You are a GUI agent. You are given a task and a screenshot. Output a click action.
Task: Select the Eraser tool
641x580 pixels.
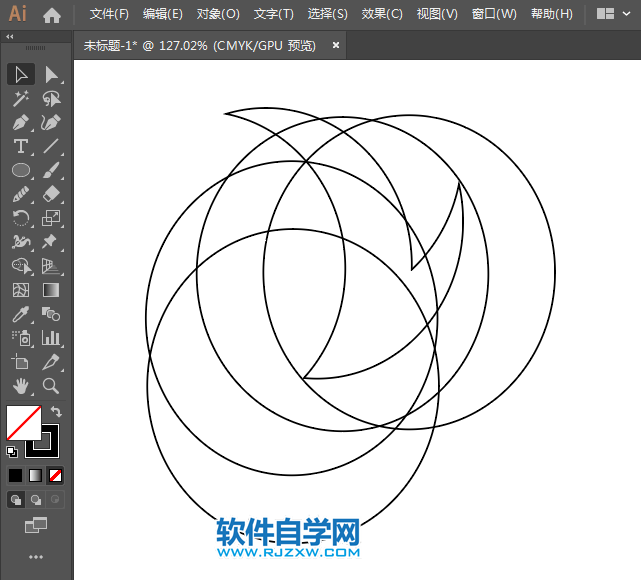(51, 194)
